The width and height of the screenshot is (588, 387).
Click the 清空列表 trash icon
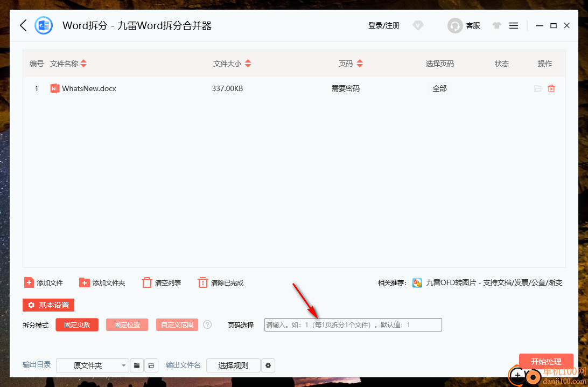146,282
